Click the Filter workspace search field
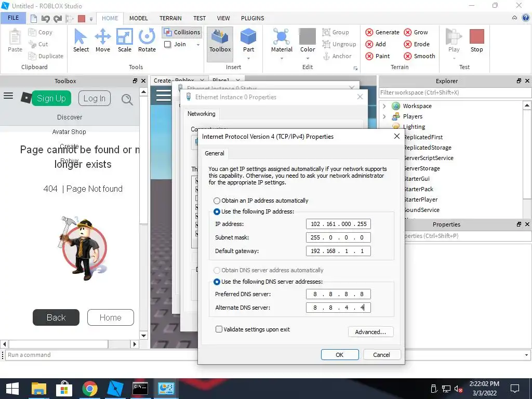The height and width of the screenshot is (399, 532). click(455, 92)
